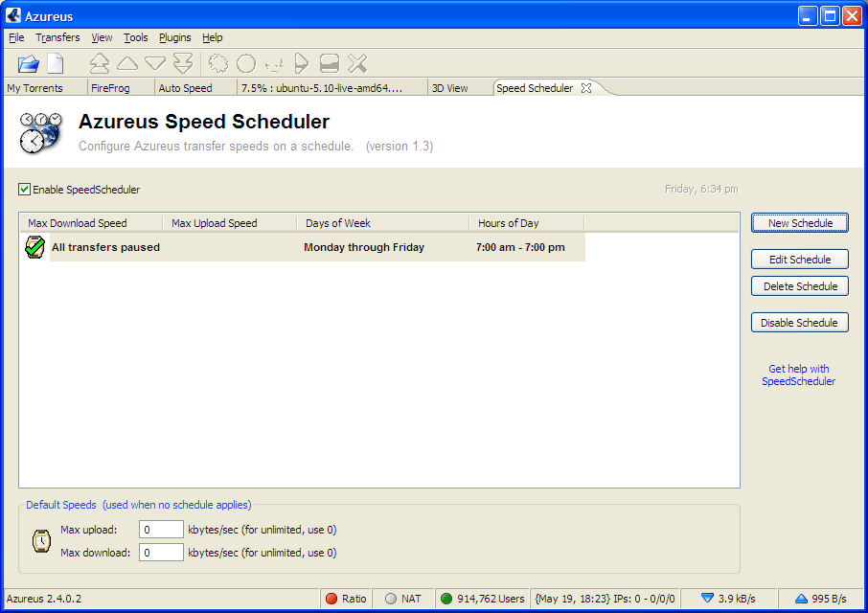The image size is (868, 613).
Task: Open the View menu
Action: [x=102, y=37]
